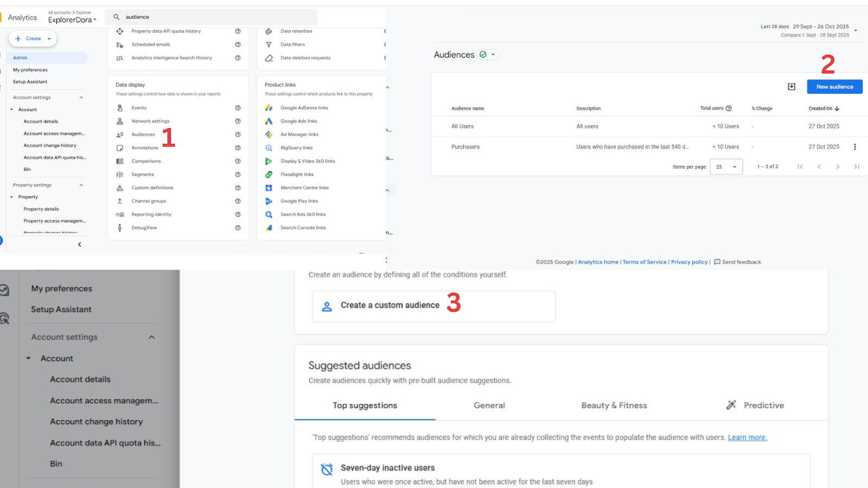Click the Total users help icon
Image resolution: width=868 pixels, height=488 pixels.
pyautogui.click(x=729, y=108)
